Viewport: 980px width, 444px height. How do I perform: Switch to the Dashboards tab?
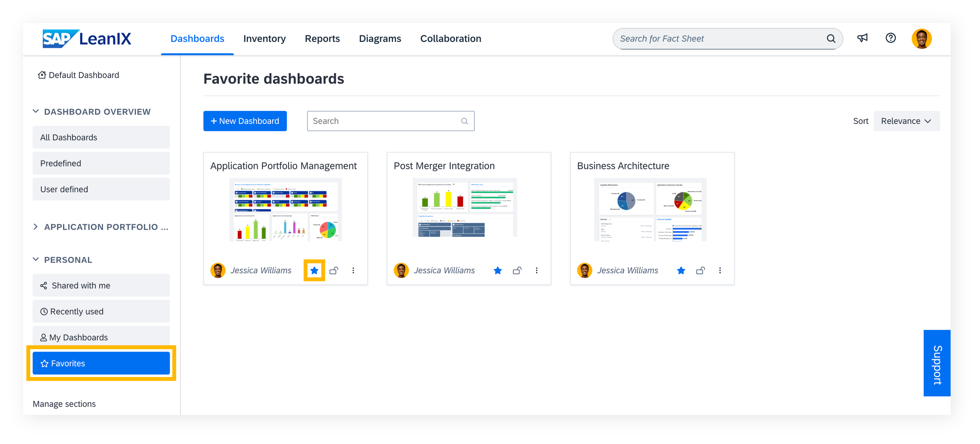pos(197,38)
